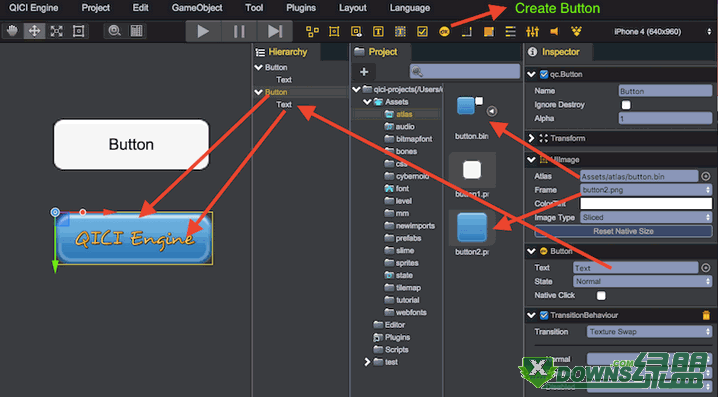This screenshot has height=397, width=718.
Task: Toggle the Native Click checkbox
Action: point(601,296)
